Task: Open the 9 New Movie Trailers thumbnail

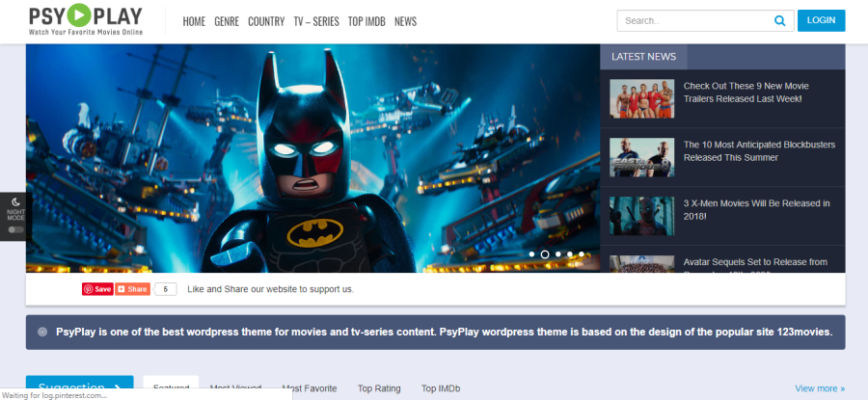Action: (x=642, y=98)
